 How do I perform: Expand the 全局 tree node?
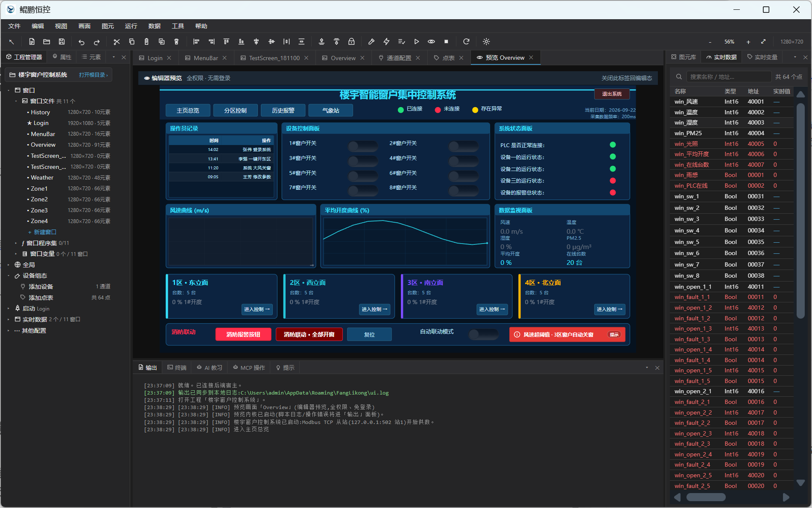point(9,265)
